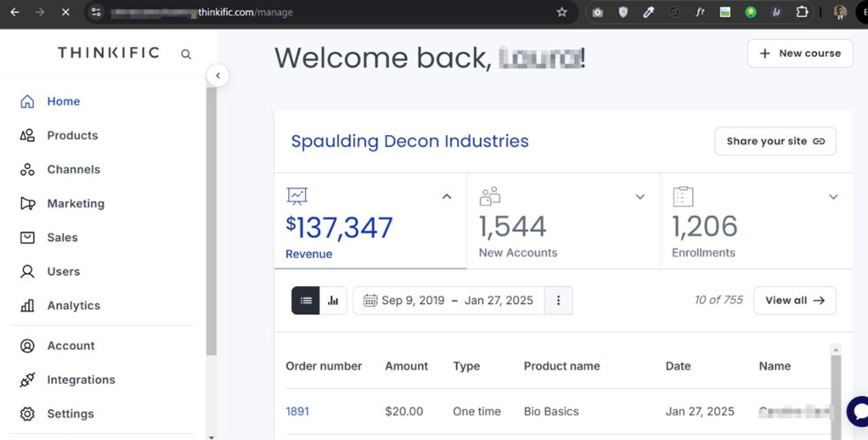Image resolution: width=868 pixels, height=440 pixels.
Task: Click the Integrations plug icon
Action: point(27,380)
